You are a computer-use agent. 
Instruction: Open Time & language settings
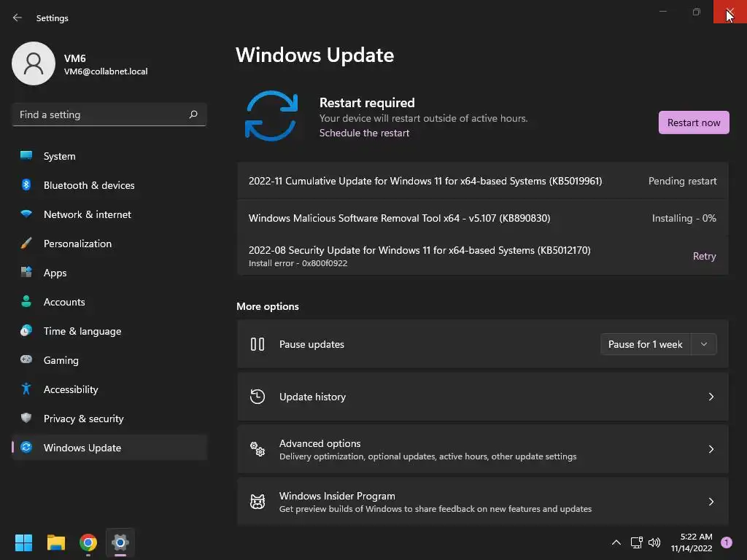(x=109, y=331)
